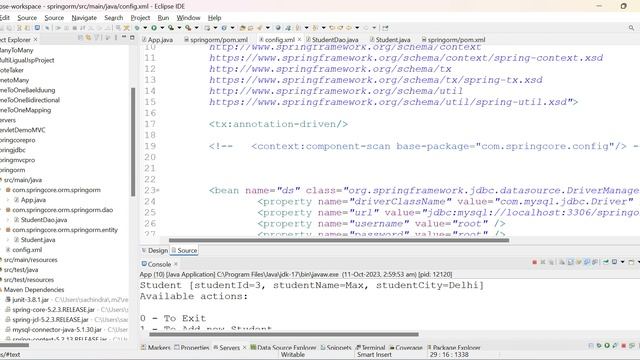Open the Debug button's dropdown arrow
Image resolution: width=640 pixels, height=360 pixels.
point(145,28)
